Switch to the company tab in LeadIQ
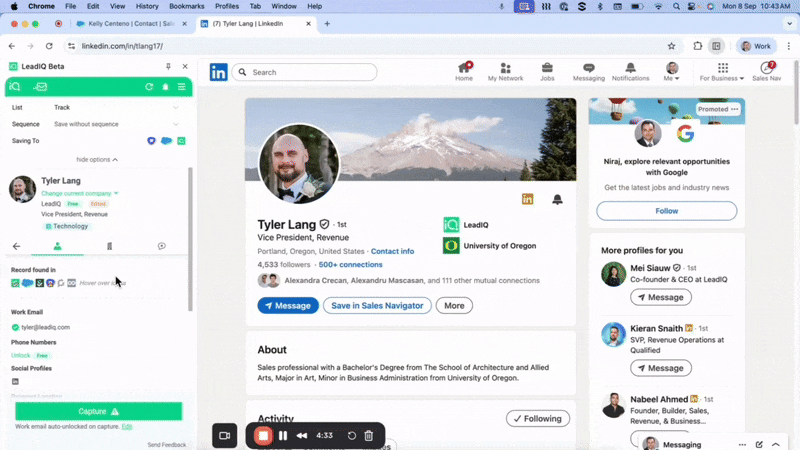The height and width of the screenshot is (450, 800). pyautogui.click(x=109, y=246)
